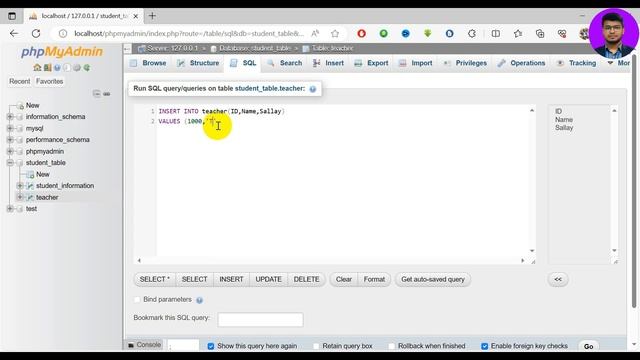Click the INSERT query button

[231, 280]
